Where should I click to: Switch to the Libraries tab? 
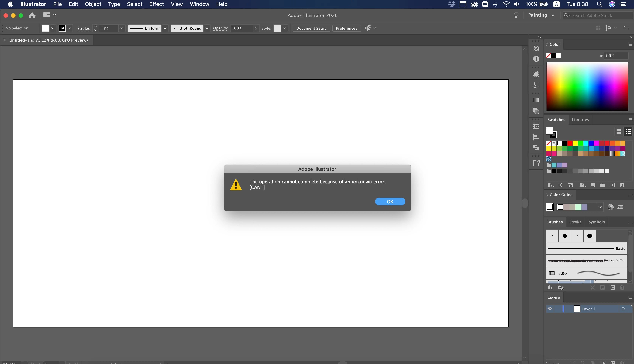point(580,119)
